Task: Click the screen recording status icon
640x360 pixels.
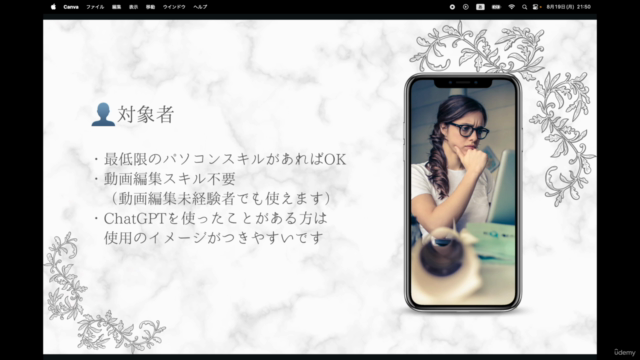Action: pos(452,7)
